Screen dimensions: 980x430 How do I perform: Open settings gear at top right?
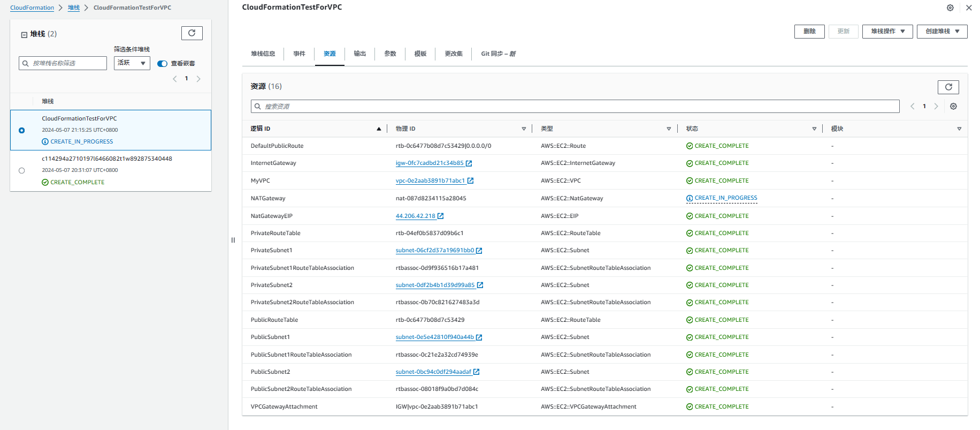pos(950,8)
